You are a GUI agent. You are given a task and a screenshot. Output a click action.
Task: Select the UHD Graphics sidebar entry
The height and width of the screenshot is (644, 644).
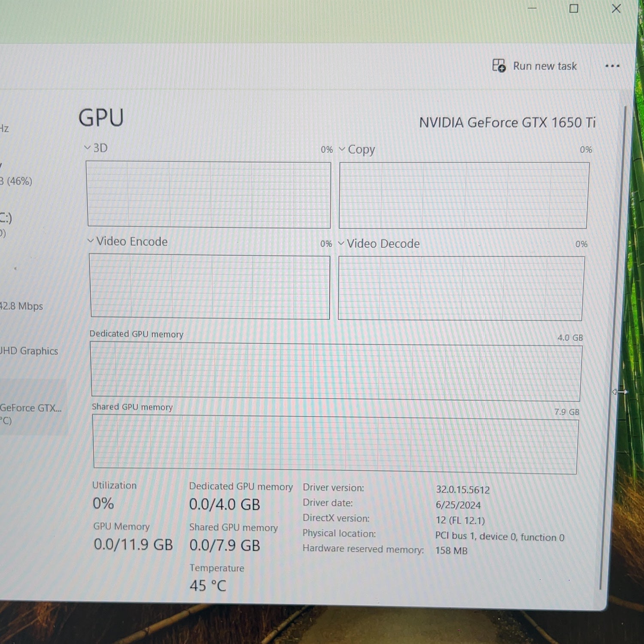click(29, 351)
